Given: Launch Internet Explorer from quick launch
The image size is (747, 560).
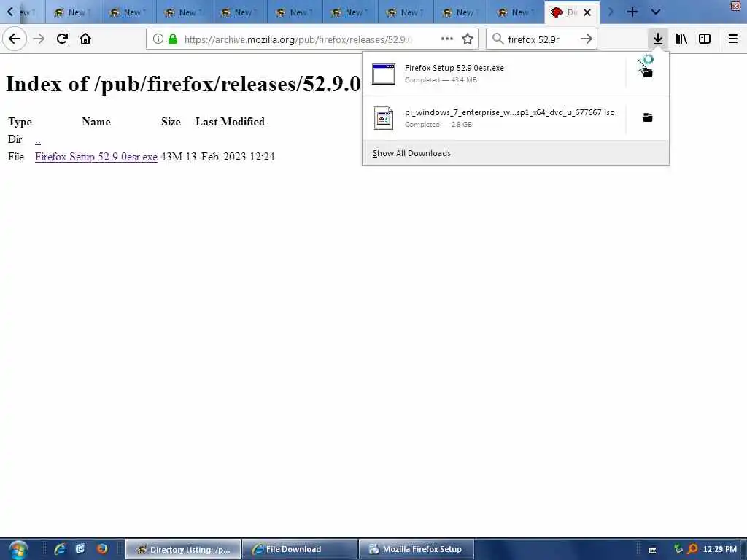Looking at the screenshot, I should [x=60, y=549].
